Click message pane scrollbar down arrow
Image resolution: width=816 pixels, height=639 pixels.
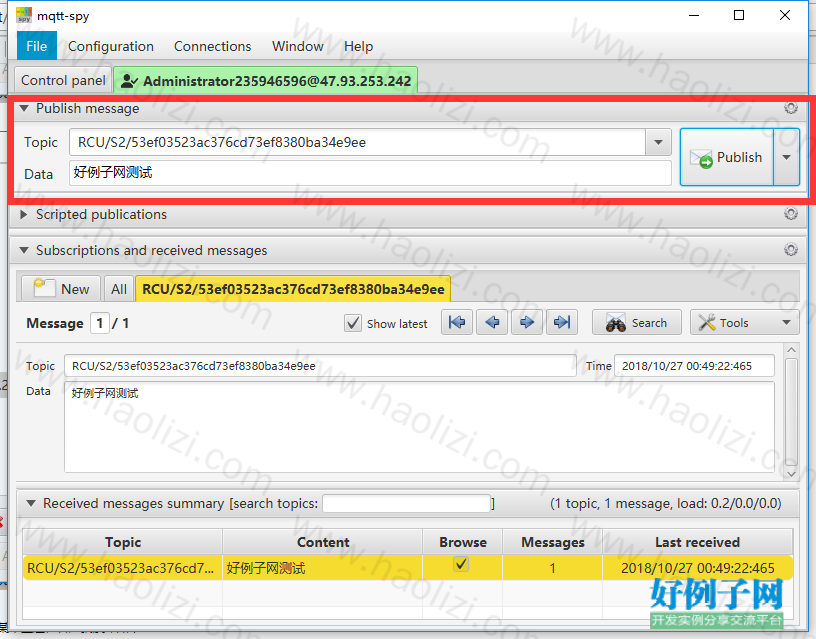coord(791,474)
